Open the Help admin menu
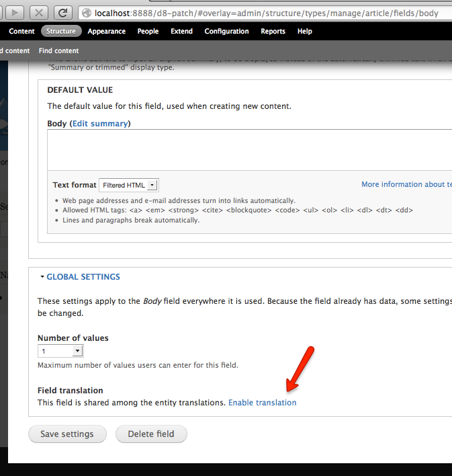The height and width of the screenshot is (476, 452). point(304,32)
